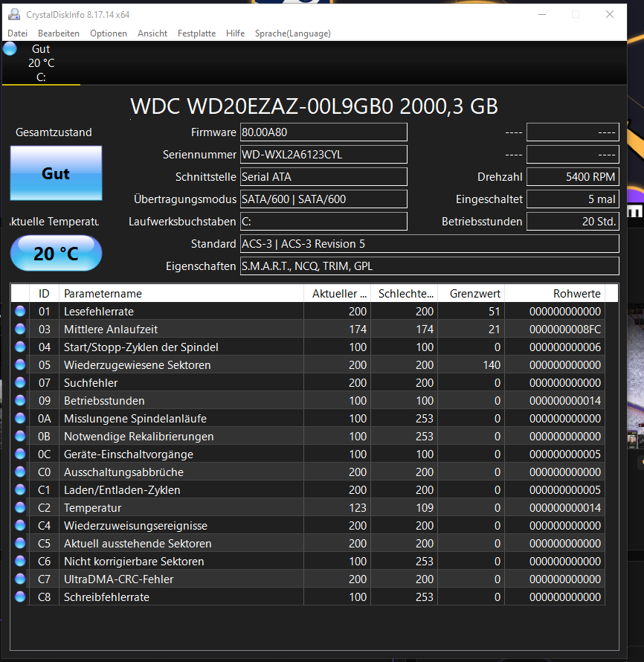
Task: Click Grenzwert 140 in Wiederzugewiesene Sektoren row
Action: pos(492,364)
